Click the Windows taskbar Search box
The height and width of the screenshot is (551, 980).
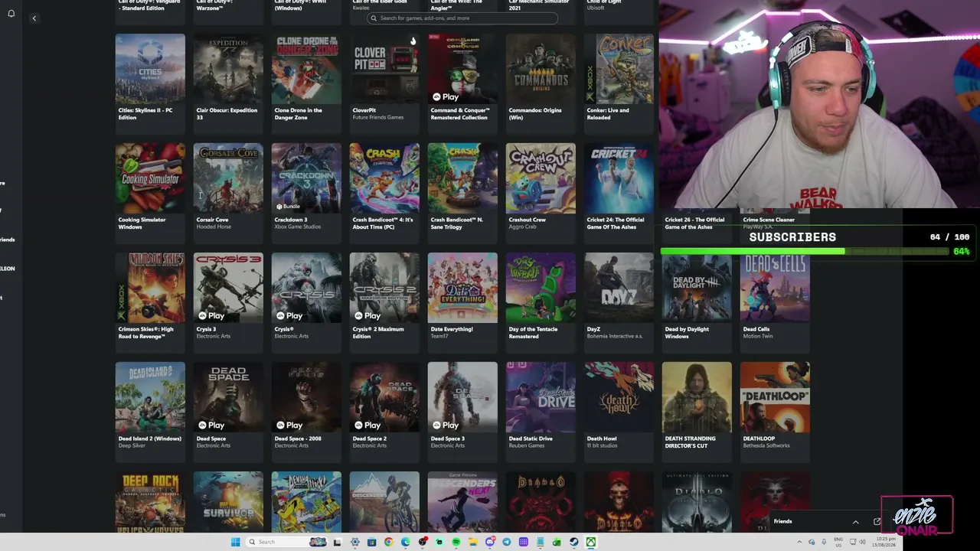point(287,542)
